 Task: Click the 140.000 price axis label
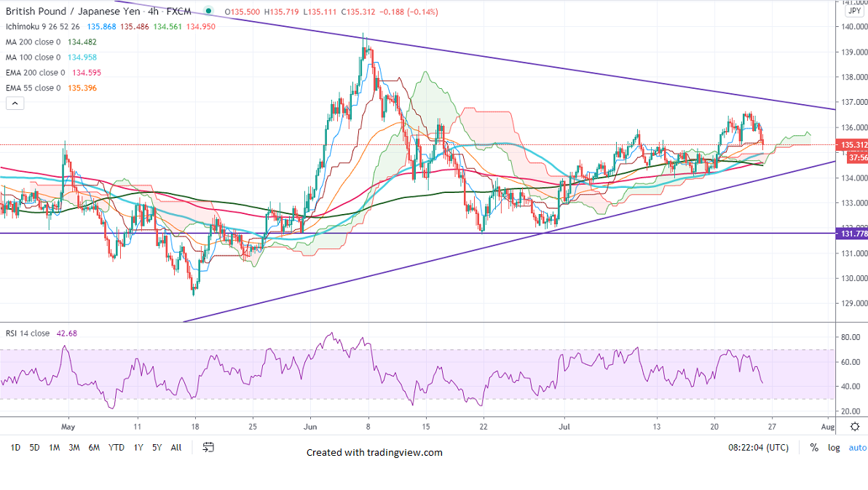(854, 27)
